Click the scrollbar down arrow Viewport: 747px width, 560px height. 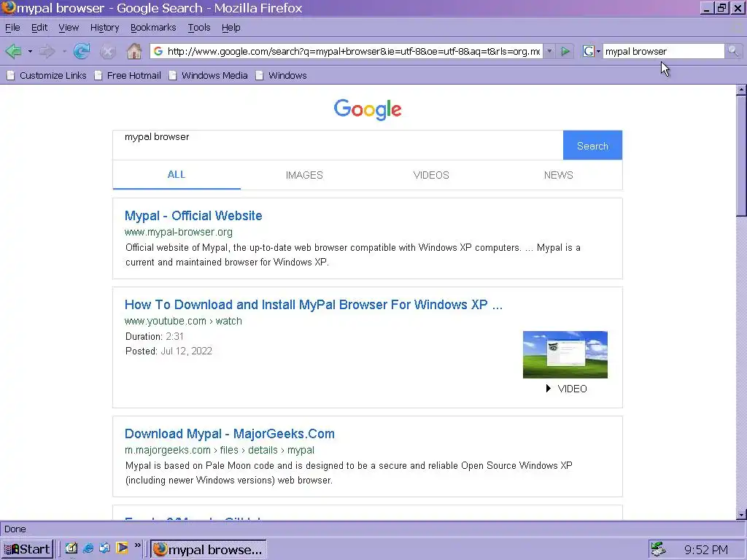pyautogui.click(x=741, y=515)
